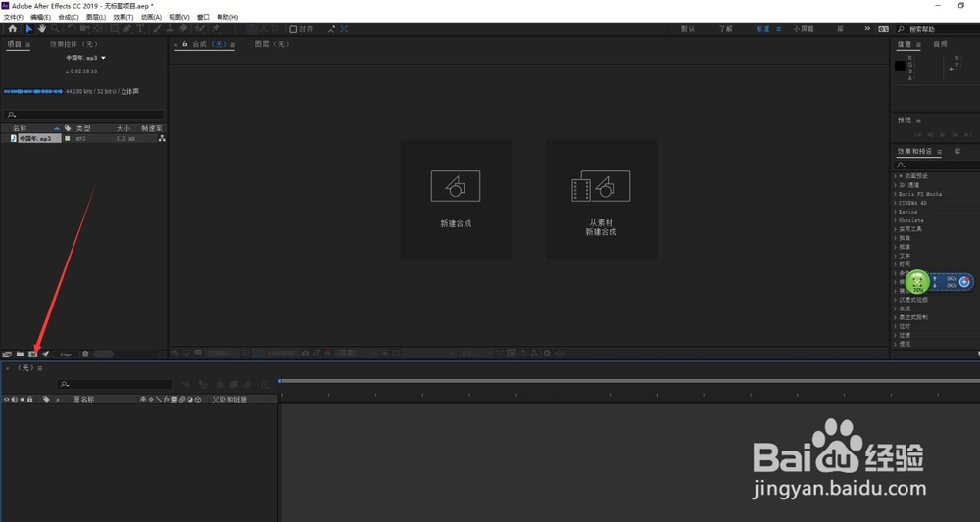The width and height of the screenshot is (980, 522).
Task: Toggle the shy layers switch header in timeline
Action: (x=142, y=399)
